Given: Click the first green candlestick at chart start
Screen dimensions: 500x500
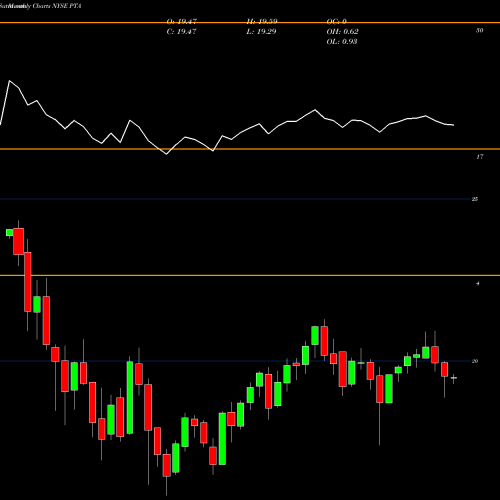Looking at the screenshot, I should point(9,232).
